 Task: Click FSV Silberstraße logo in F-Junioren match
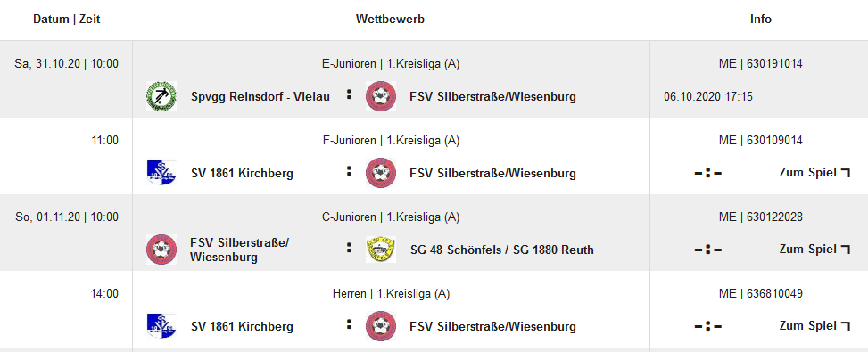pyautogui.click(x=381, y=173)
